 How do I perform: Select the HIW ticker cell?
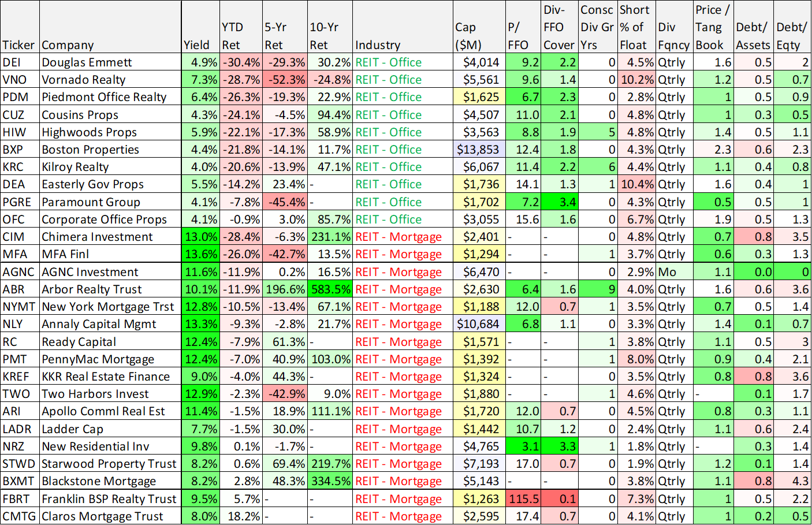point(20,132)
